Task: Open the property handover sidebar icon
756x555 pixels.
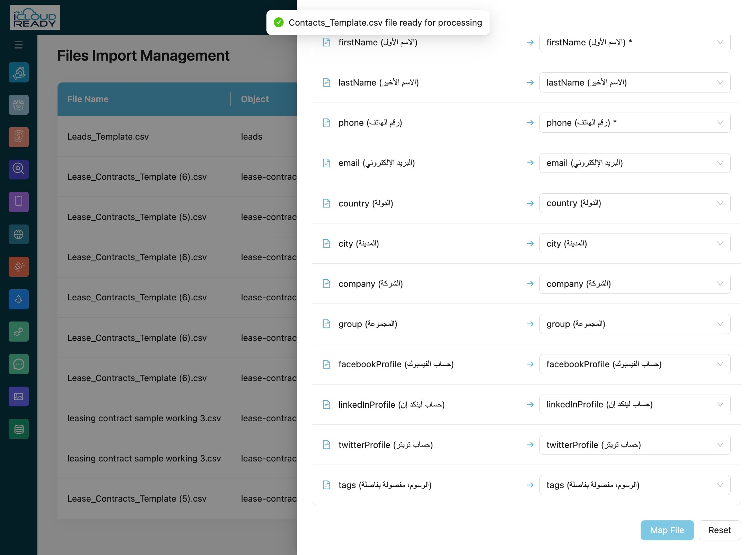Action: tap(19, 72)
